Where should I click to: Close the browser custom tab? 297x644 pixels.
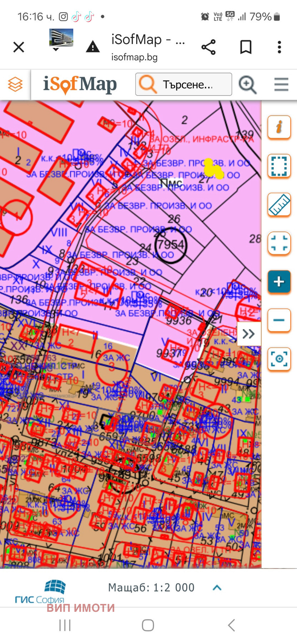(x=19, y=47)
